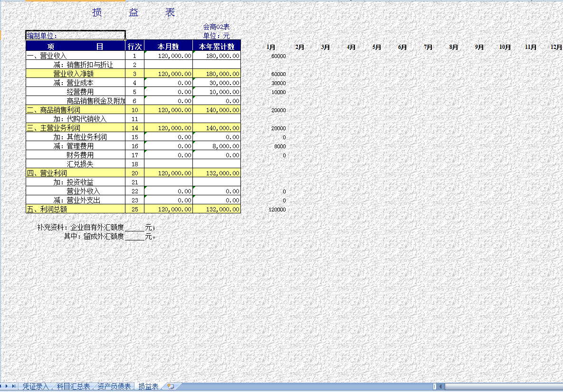Switch to the 科目汇总表 sheet tab
Screen dimensions: 563x392
pyautogui.click(x=73, y=386)
